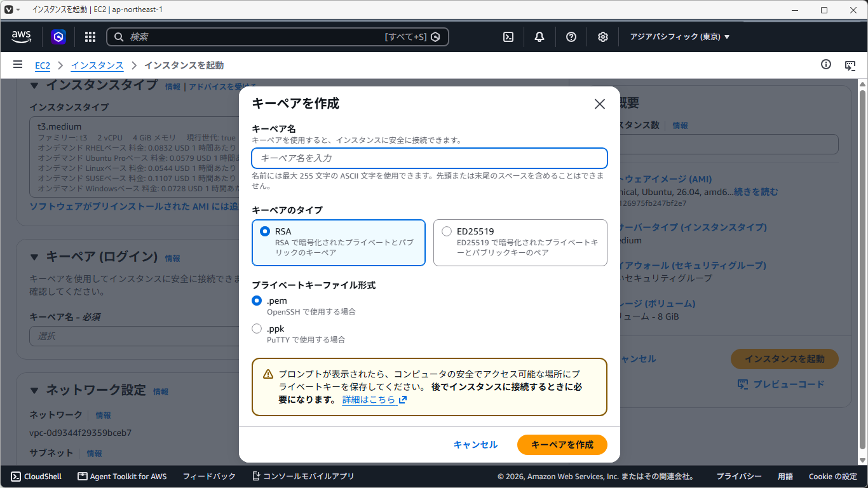Click the AWS logo home icon
Screen dimensions: 868x488
[21, 37]
